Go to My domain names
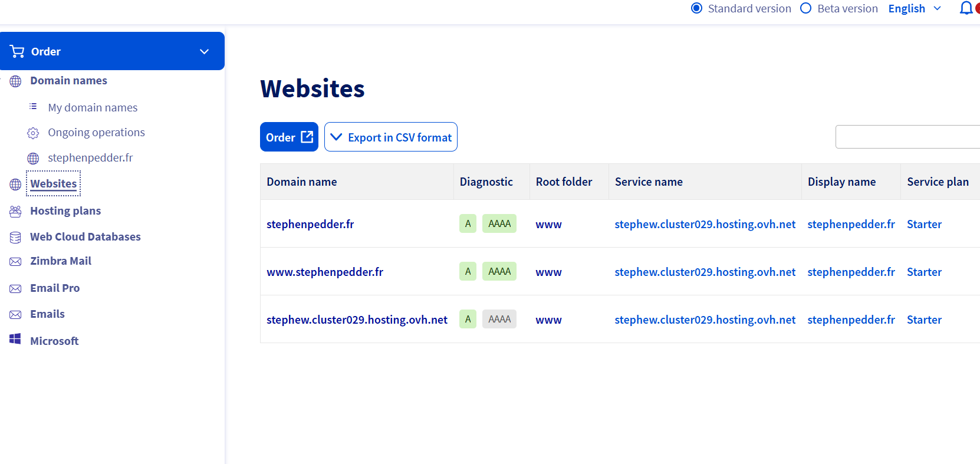The image size is (980, 464). coord(93,108)
